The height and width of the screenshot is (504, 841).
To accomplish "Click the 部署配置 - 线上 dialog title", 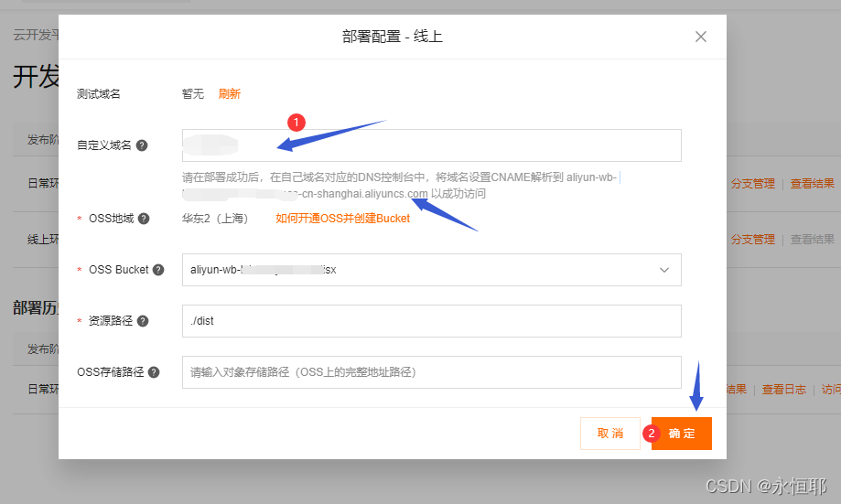I will point(393,37).
